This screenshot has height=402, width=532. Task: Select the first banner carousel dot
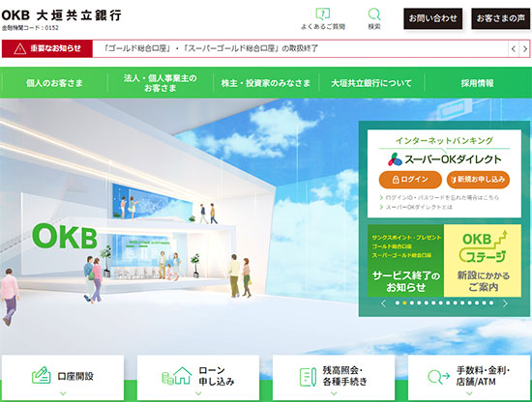398,303
